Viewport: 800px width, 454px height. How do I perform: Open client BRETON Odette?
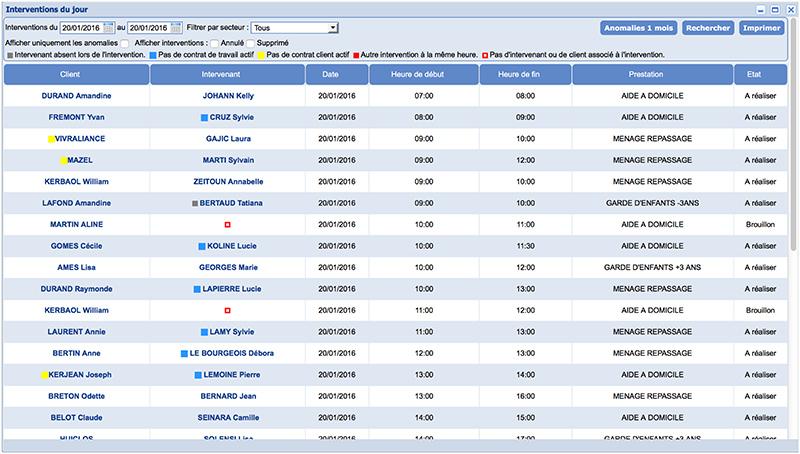(77, 396)
